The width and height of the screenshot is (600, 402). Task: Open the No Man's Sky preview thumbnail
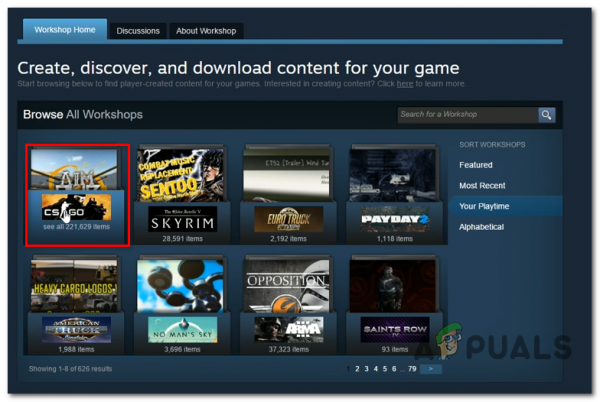180,286
